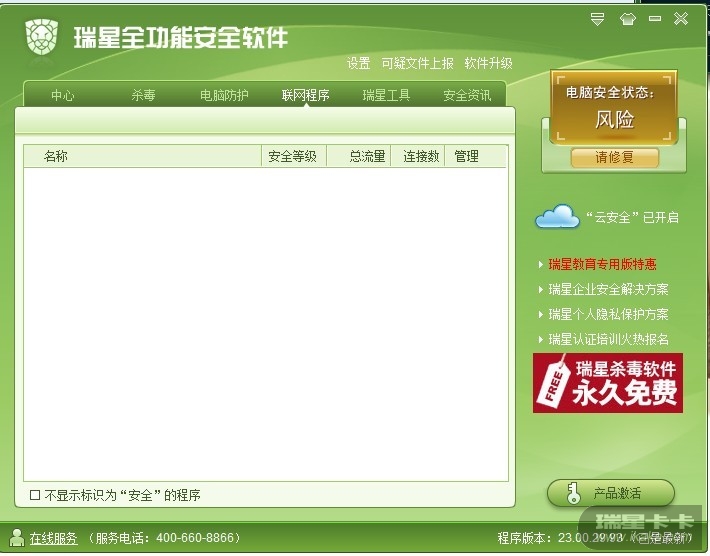Sort by the 安全等级 column header
The width and height of the screenshot is (710, 556).
(x=294, y=157)
